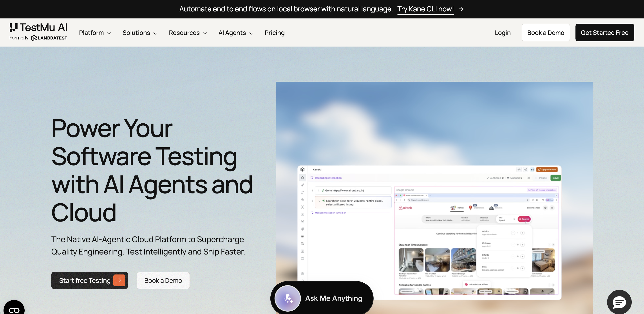Open Try Kane CLI now link
Viewport: 644px width, 314px height.
click(425, 9)
